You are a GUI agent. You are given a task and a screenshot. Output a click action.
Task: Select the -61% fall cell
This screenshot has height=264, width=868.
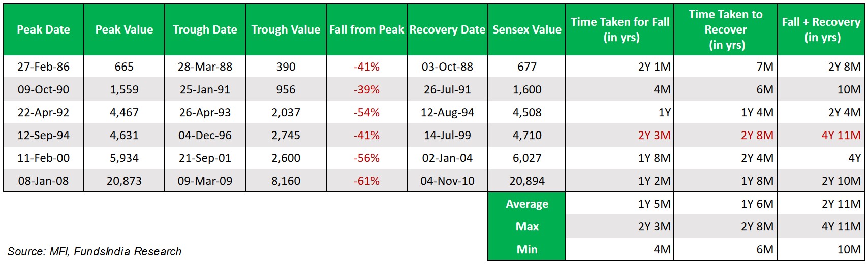click(366, 181)
